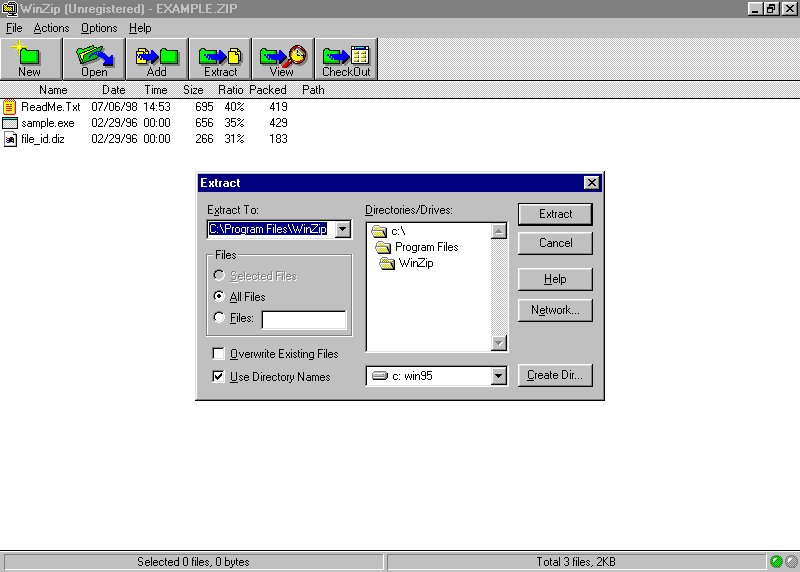Click the c:\ folder icon in directory tree
This screenshot has width=800, height=572.
379,231
